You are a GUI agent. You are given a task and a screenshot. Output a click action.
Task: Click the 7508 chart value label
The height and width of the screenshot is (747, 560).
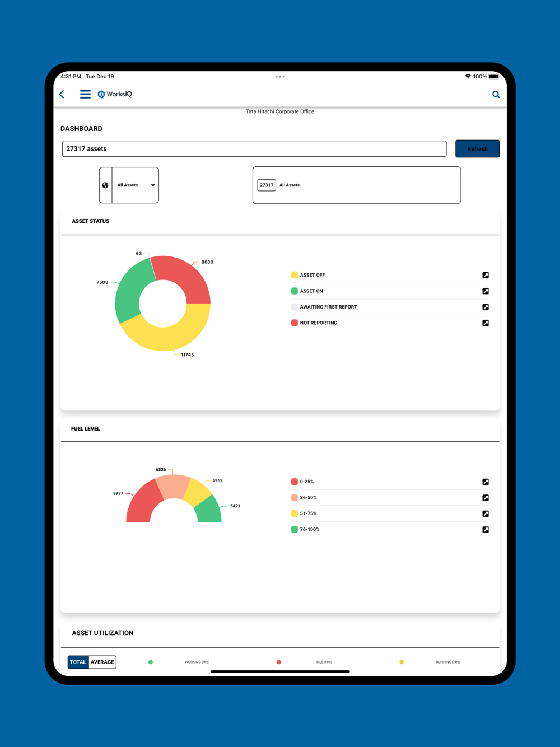[x=102, y=282]
